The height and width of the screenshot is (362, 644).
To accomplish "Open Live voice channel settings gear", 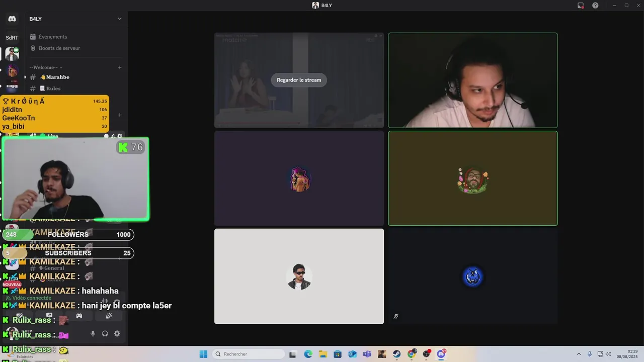I will coord(120,136).
